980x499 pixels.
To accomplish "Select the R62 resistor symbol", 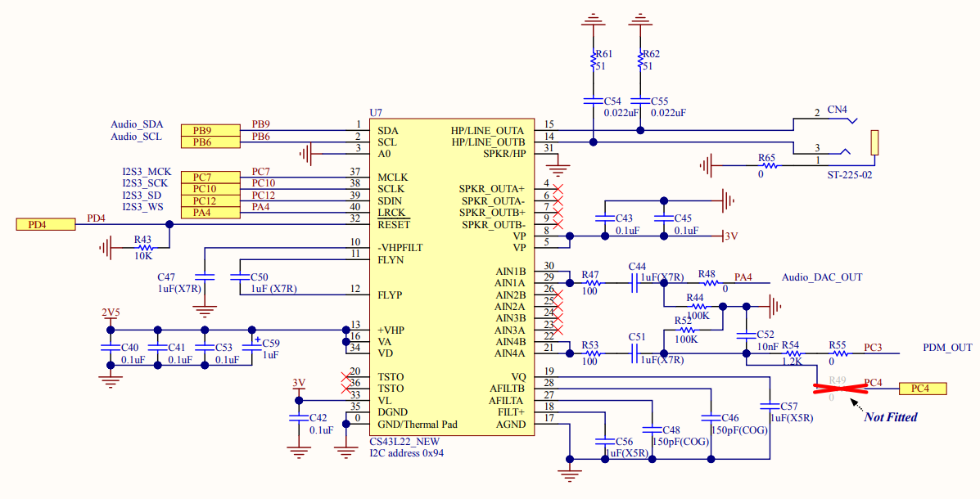I will (x=640, y=61).
